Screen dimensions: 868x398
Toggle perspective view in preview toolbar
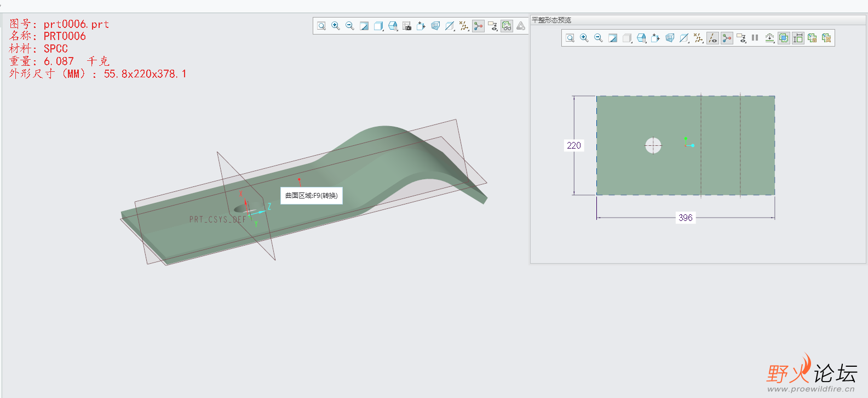coord(670,38)
